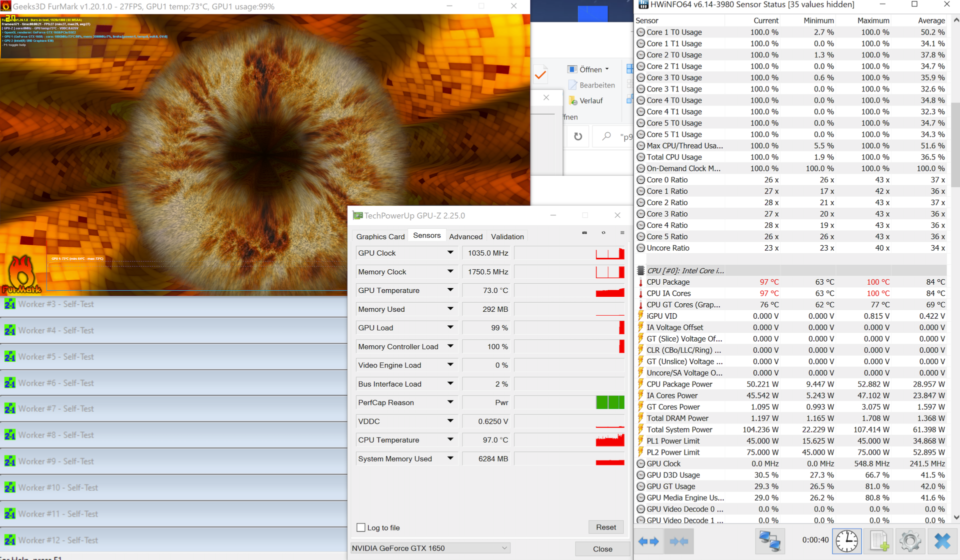
Task: Start logging with the sheet-plus icon
Action: pos(878,542)
